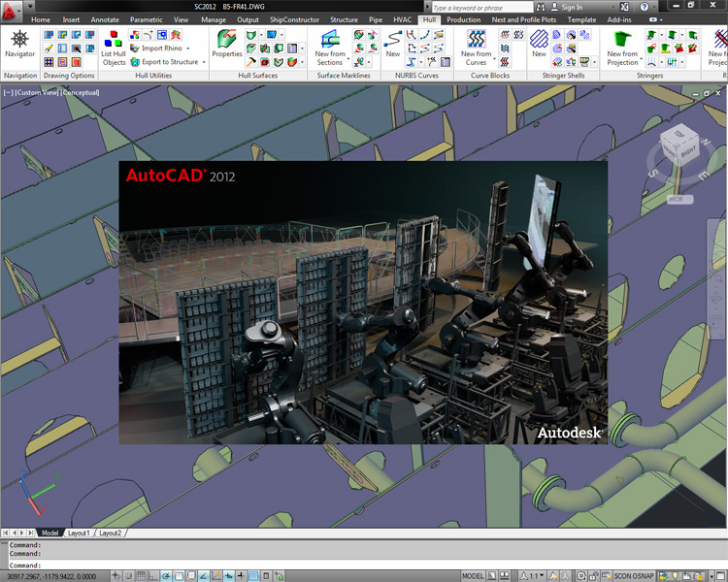Click the yellow flashlight icon in Drawing Options
728x582 pixels.
pyautogui.click(x=49, y=48)
